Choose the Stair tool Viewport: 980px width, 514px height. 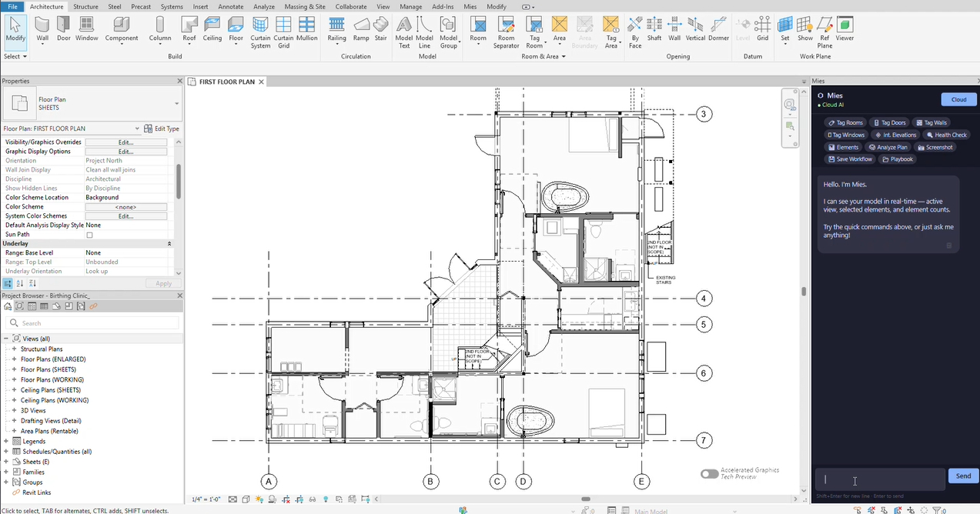click(x=380, y=28)
